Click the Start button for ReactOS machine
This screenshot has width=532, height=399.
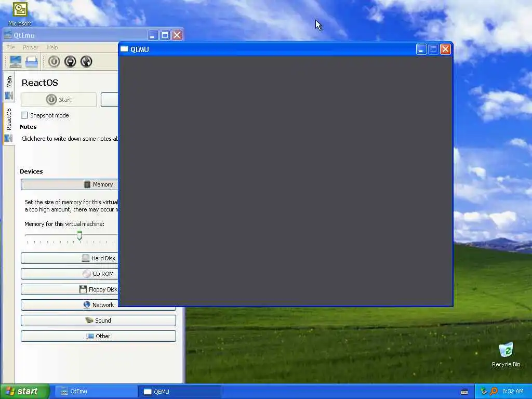coord(59,100)
